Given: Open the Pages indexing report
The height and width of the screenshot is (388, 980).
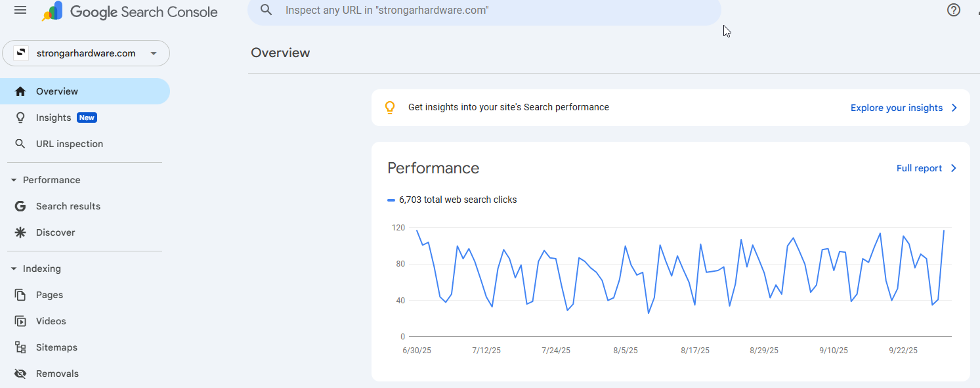Looking at the screenshot, I should 49,295.
